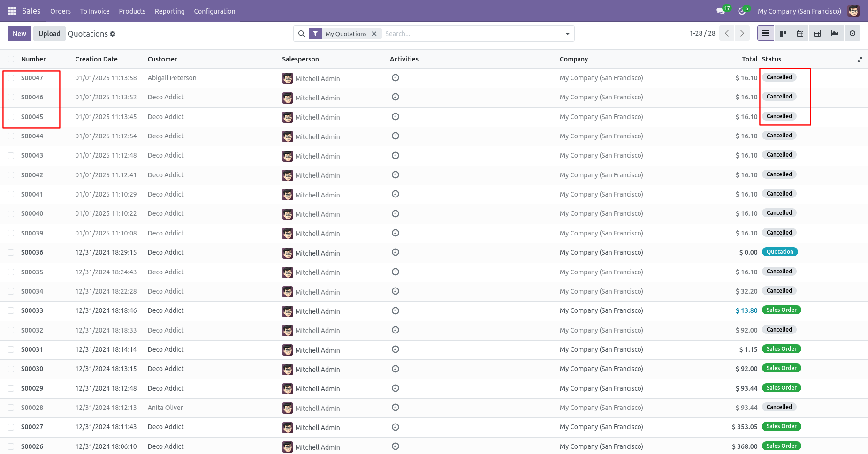Image resolution: width=868 pixels, height=454 pixels.
Task: Sort by Number column header
Action: [33, 59]
